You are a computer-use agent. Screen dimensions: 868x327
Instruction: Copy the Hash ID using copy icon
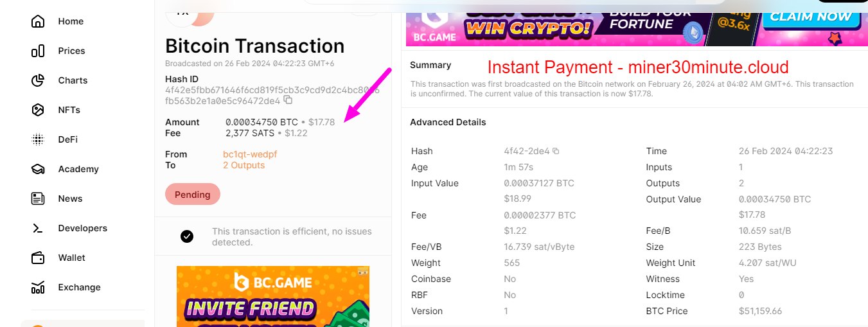(288, 101)
